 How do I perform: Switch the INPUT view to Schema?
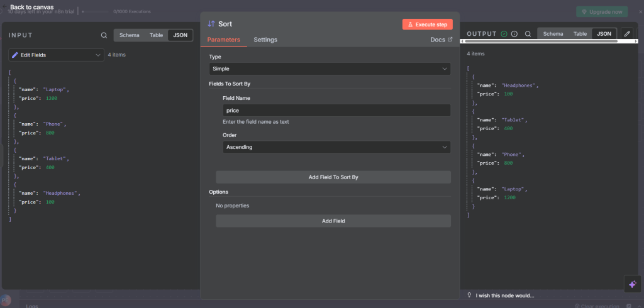[129, 35]
